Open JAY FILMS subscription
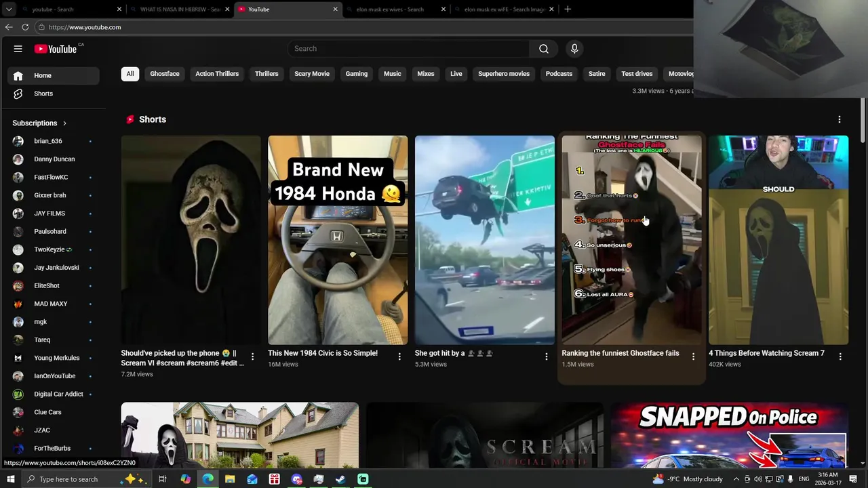The image size is (868, 488). click(x=52, y=213)
